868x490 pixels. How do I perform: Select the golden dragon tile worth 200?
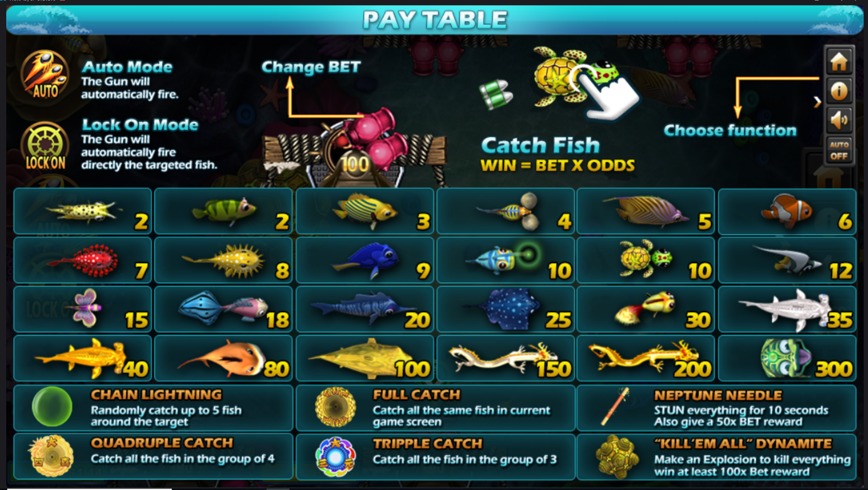tap(645, 358)
